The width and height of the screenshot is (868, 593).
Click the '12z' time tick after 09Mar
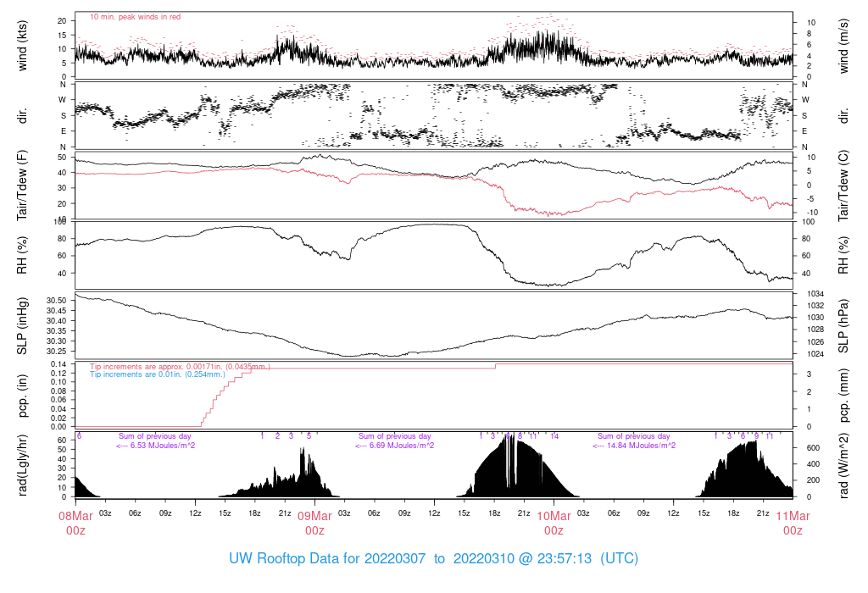click(435, 513)
